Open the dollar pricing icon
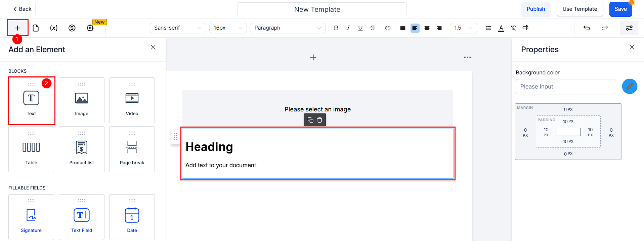The image size is (644, 241). pyautogui.click(x=72, y=28)
